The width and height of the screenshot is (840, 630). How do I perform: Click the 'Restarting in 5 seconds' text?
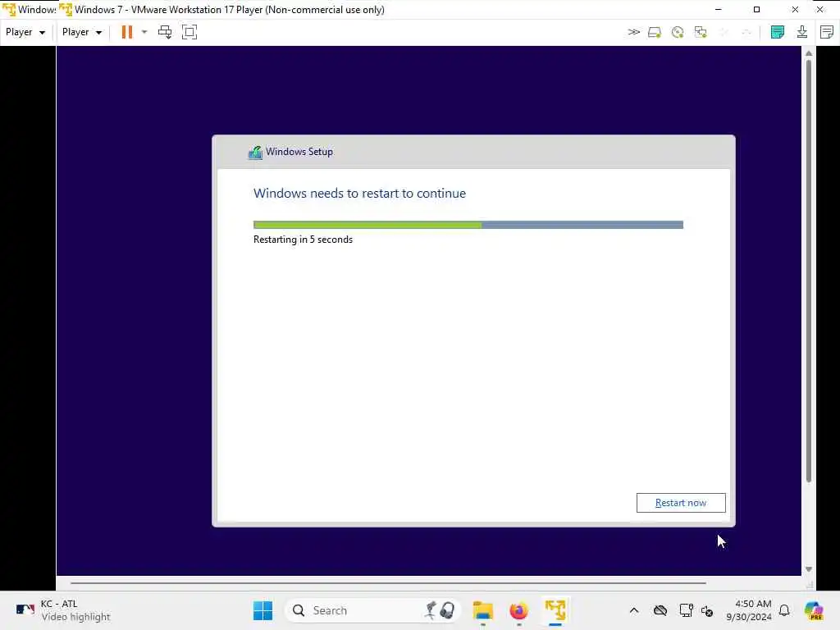click(x=303, y=240)
